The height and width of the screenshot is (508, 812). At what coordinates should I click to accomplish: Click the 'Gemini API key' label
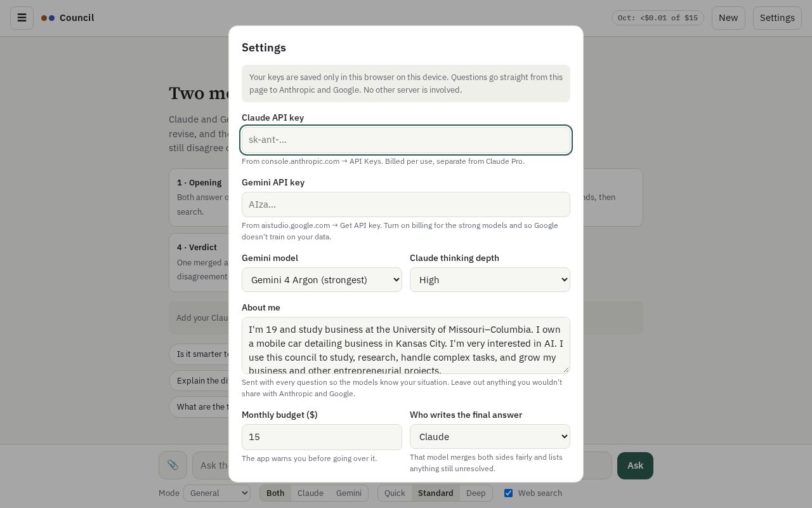pyautogui.click(x=273, y=182)
